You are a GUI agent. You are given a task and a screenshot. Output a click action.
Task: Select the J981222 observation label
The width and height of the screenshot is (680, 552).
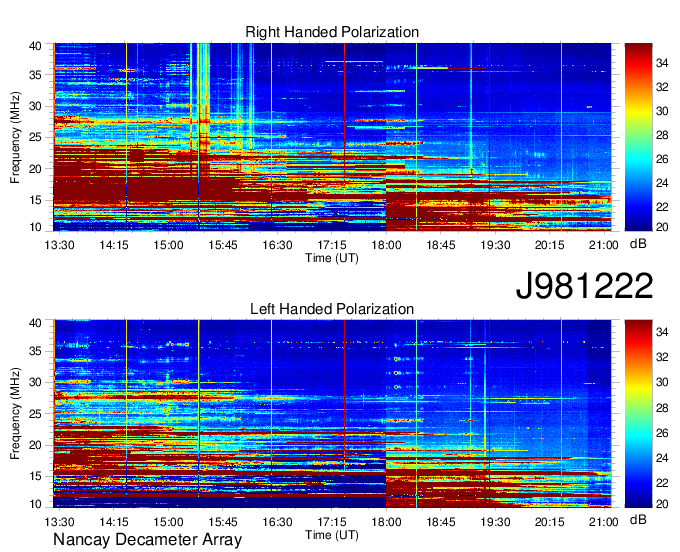pyautogui.click(x=584, y=286)
